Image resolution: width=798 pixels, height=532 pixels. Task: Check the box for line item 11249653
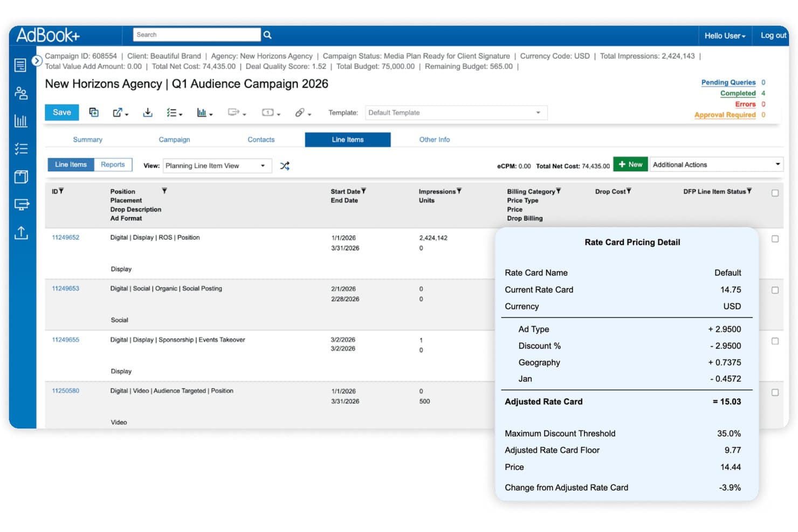pyautogui.click(x=775, y=290)
